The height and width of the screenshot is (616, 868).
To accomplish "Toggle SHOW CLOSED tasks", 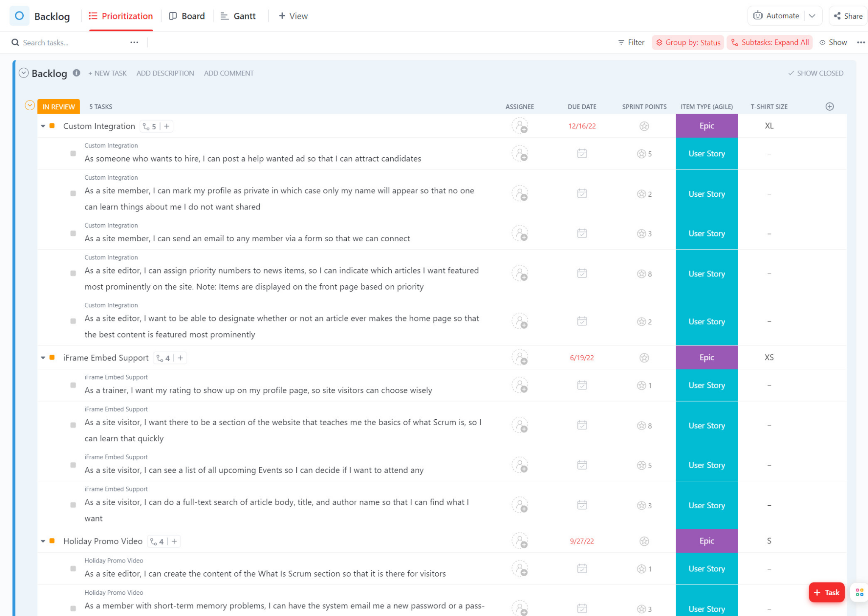I will pyautogui.click(x=815, y=73).
